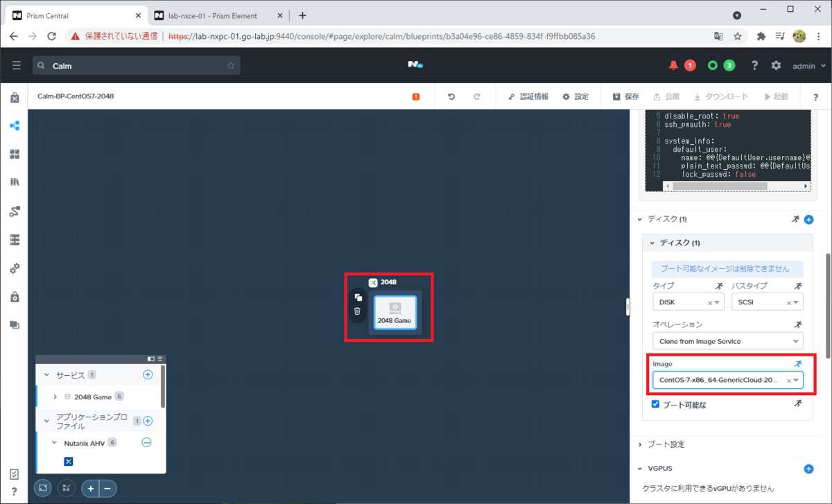The width and height of the screenshot is (832, 504).
Task: Clone the 2048 service with the copy icon
Action: click(x=358, y=297)
